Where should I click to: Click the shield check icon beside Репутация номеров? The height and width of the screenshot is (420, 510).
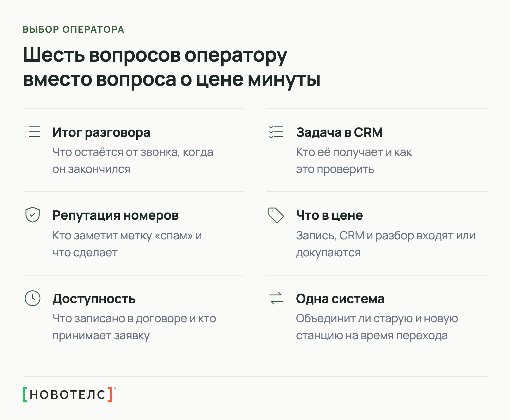[32, 215]
